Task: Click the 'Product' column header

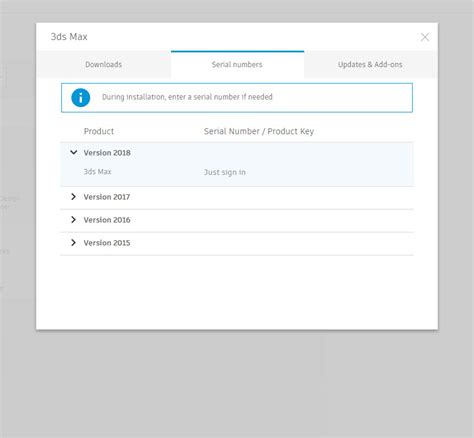Action: (99, 131)
